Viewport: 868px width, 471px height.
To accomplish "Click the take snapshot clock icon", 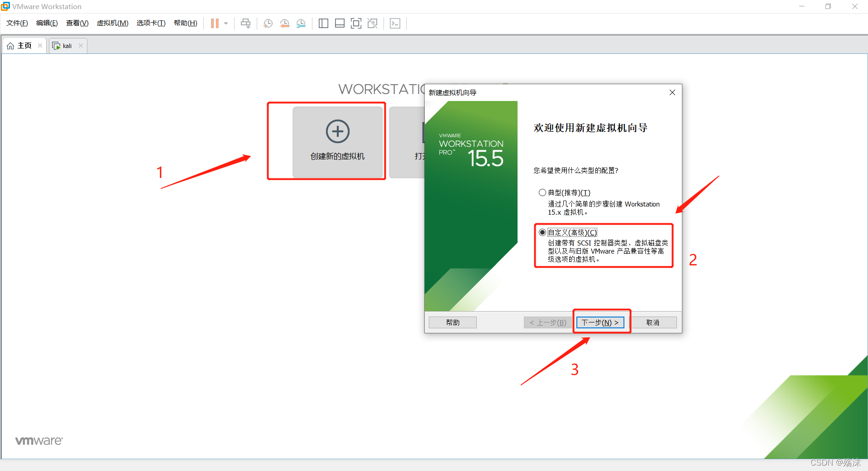I will point(268,24).
